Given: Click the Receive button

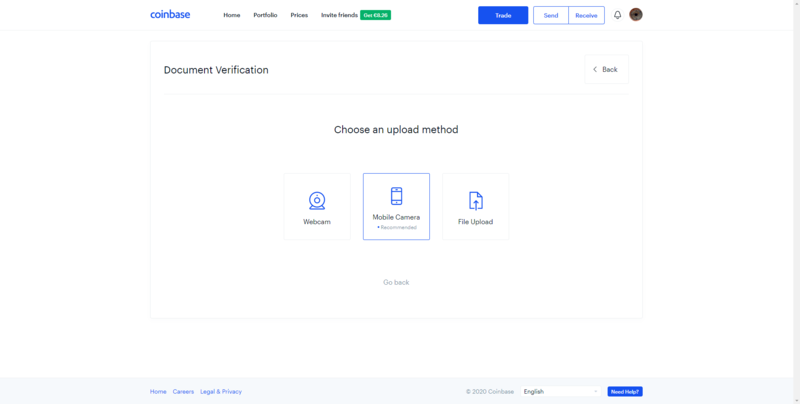Looking at the screenshot, I should (x=586, y=15).
